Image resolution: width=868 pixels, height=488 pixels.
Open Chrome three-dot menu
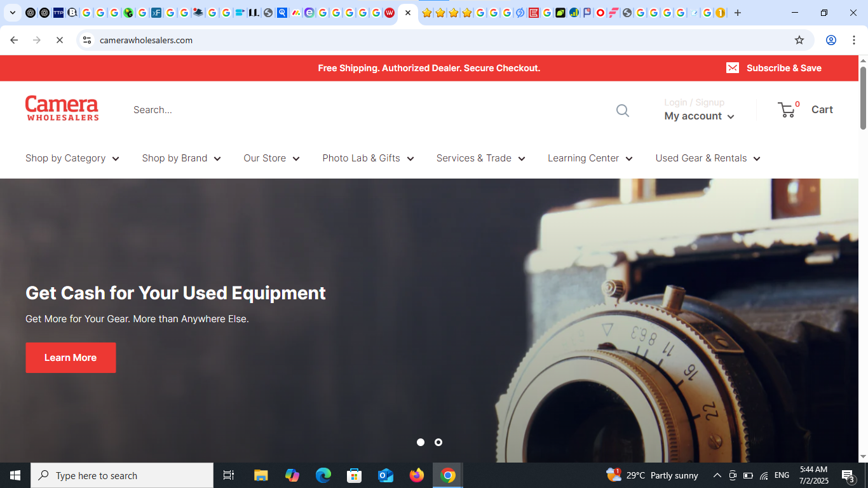click(854, 40)
